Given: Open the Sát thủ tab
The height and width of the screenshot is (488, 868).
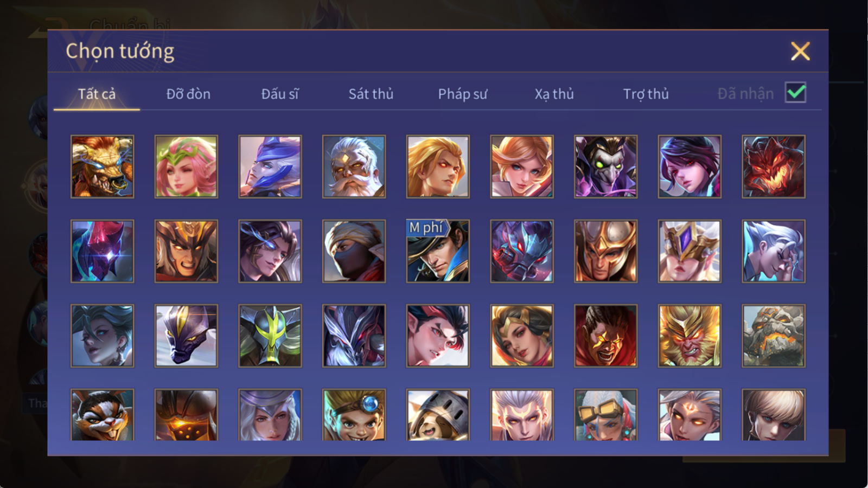Looking at the screenshot, I should click(x=371, y=94).
